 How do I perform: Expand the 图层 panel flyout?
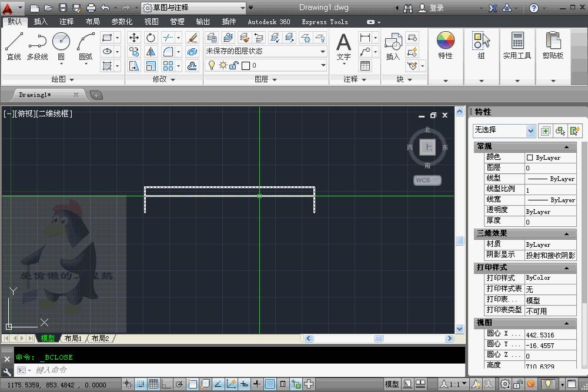(266, 79)
